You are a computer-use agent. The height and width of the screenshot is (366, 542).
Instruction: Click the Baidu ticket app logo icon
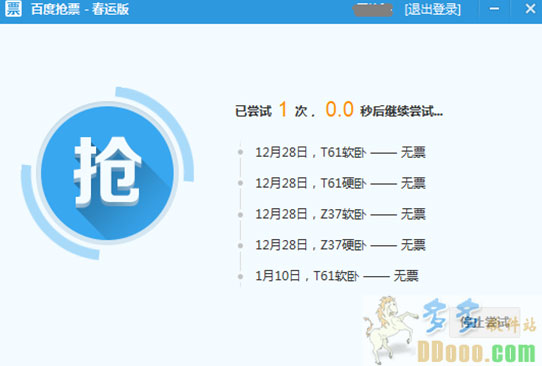pos(13,8)
